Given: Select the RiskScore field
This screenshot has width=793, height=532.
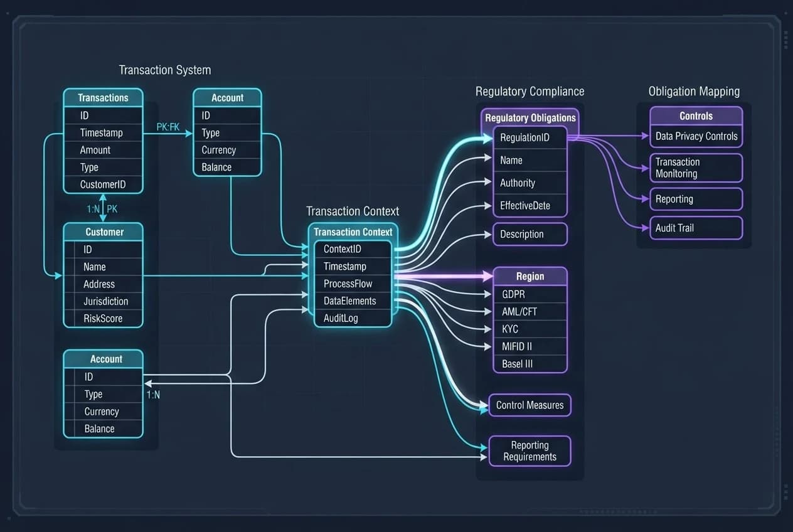Looking at the screenshot, I should pos(104,319).
